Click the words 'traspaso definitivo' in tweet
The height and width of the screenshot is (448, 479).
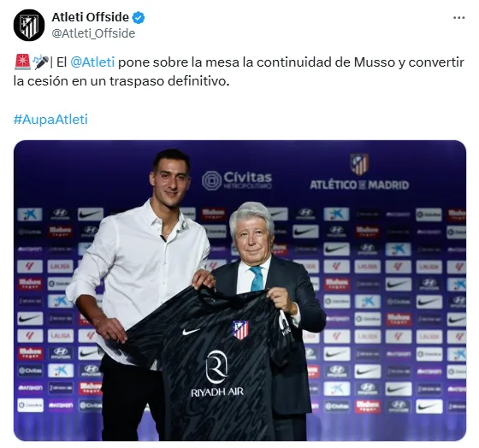pos(169,81)
